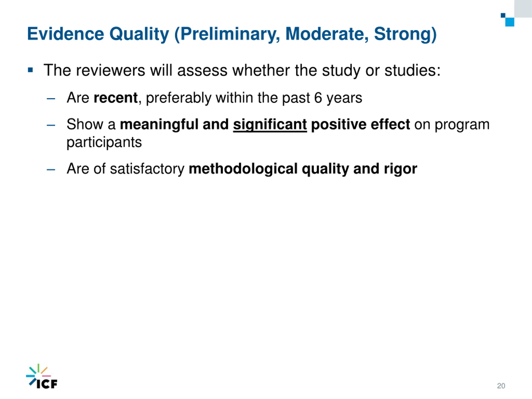Screen dimensions: 532x399
Task: Click the bold phrase 'positive effect'
Action: point(361,124)
